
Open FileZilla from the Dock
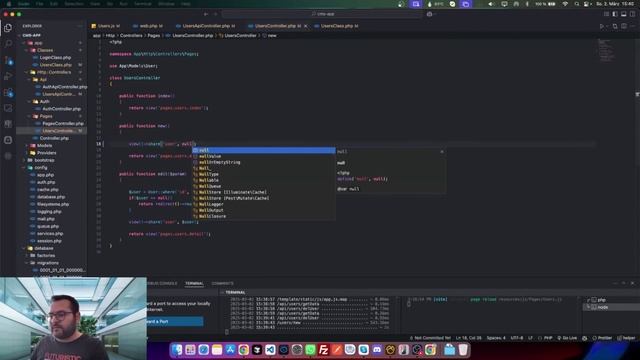[x=324, y=350]
